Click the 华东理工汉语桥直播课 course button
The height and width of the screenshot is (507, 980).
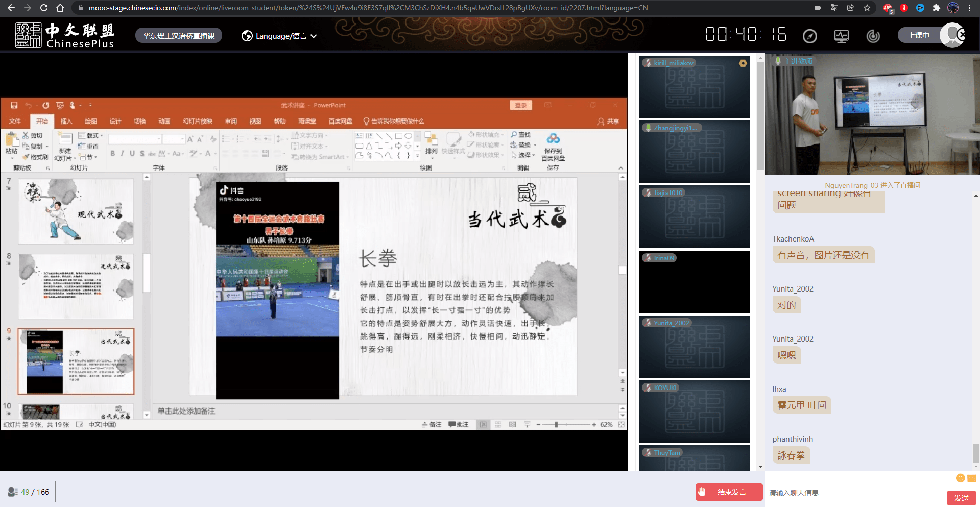(x=179, y=36)
